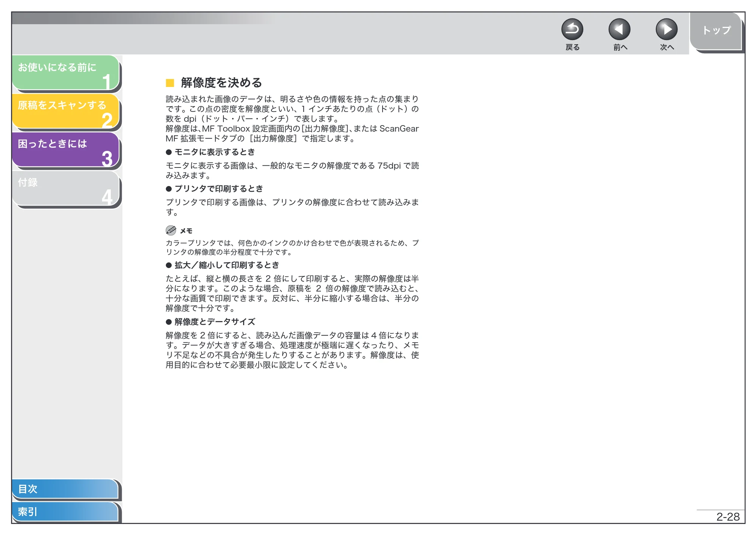Click the メモ label text
The width and height of the screenshot is (756, 535).
point(186,231)
